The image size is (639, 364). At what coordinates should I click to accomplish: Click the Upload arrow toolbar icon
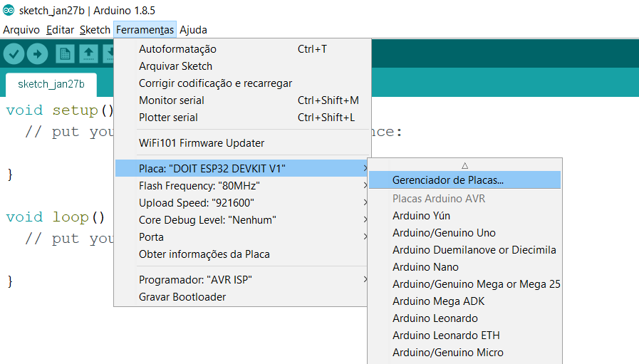[38, 54]
